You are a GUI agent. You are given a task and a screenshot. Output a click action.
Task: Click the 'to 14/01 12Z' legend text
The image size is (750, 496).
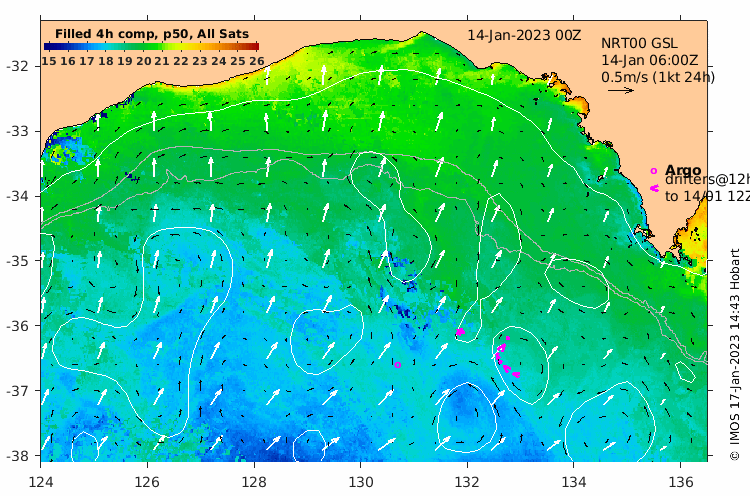coord(707,196)
